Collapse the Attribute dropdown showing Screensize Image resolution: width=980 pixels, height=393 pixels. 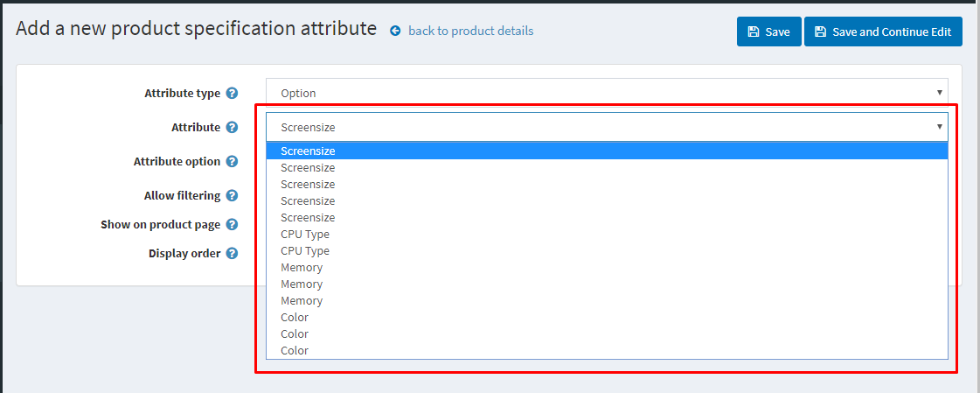tap(607, 127)
